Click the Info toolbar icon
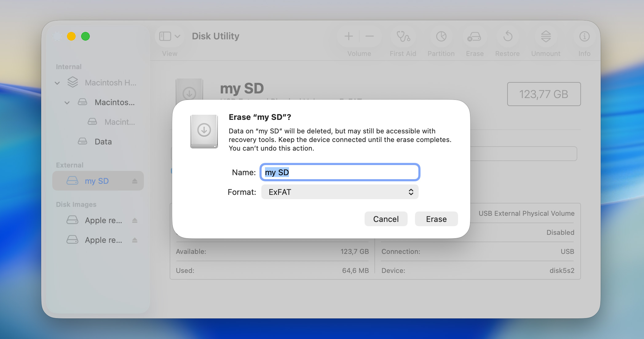 (584, 36)
